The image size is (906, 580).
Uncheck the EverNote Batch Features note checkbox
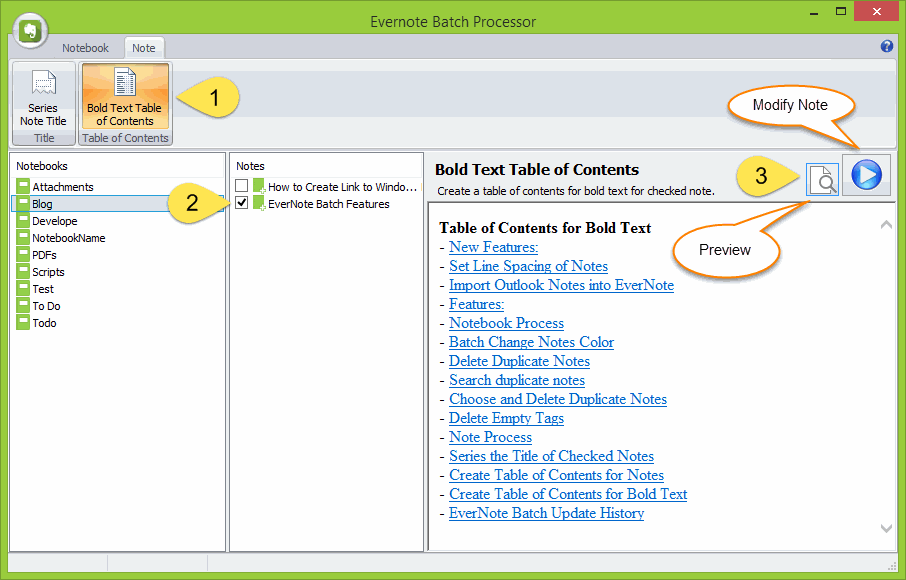[242, 203]
